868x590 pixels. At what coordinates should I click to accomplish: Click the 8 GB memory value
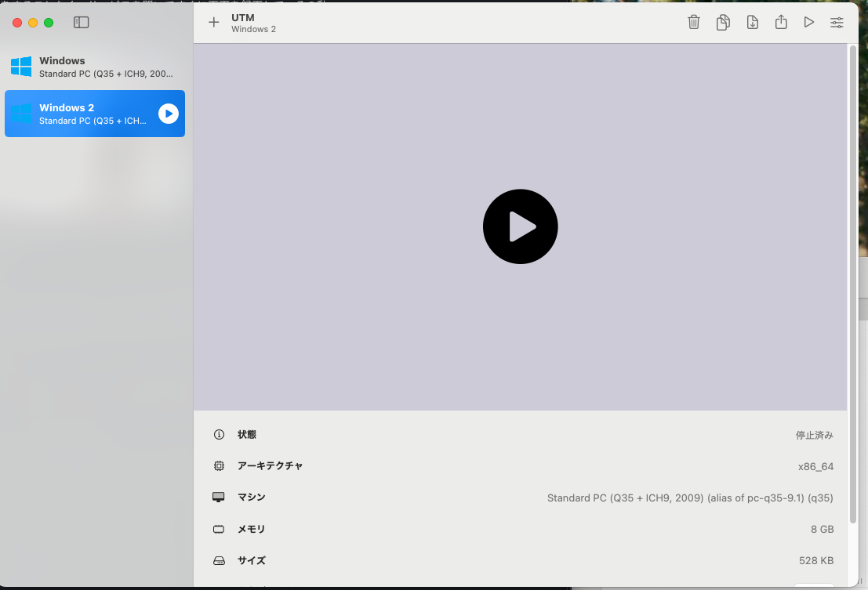point(822,529)
